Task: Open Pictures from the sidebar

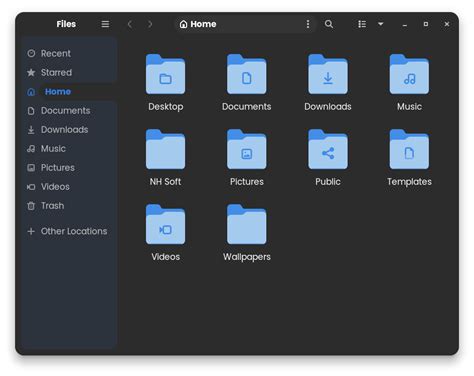Action: click(x=70, y=168)
